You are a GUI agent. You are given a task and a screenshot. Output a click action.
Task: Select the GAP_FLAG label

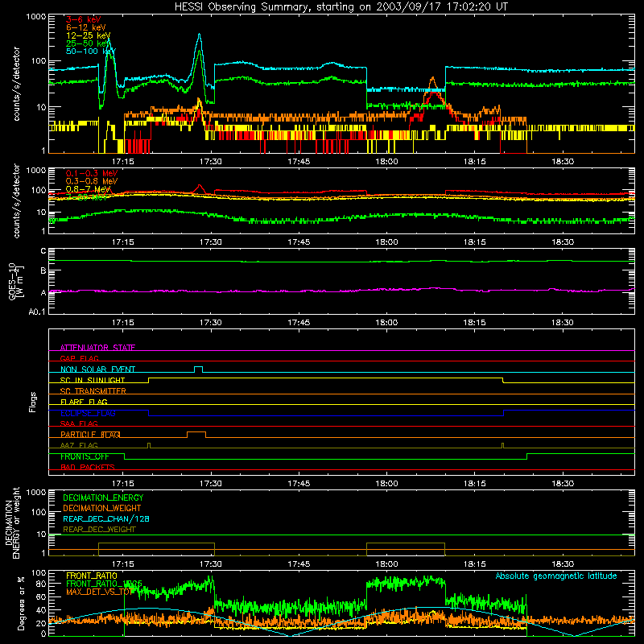tap(79, 358)
